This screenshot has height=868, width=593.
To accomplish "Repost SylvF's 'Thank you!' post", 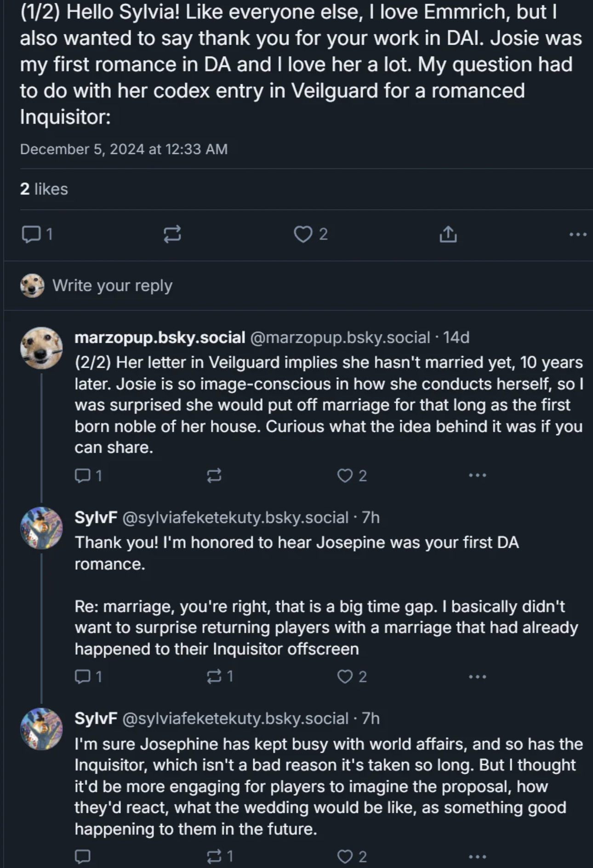I will coord(214,676).
